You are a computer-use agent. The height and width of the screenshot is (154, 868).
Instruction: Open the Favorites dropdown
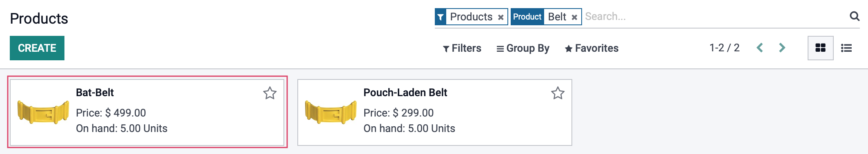tap(591, 48)
